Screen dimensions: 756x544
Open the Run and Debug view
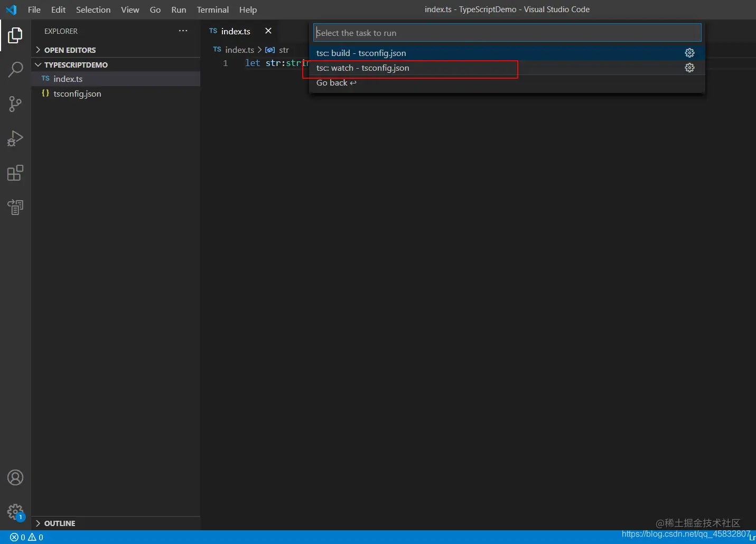(15, 138)
